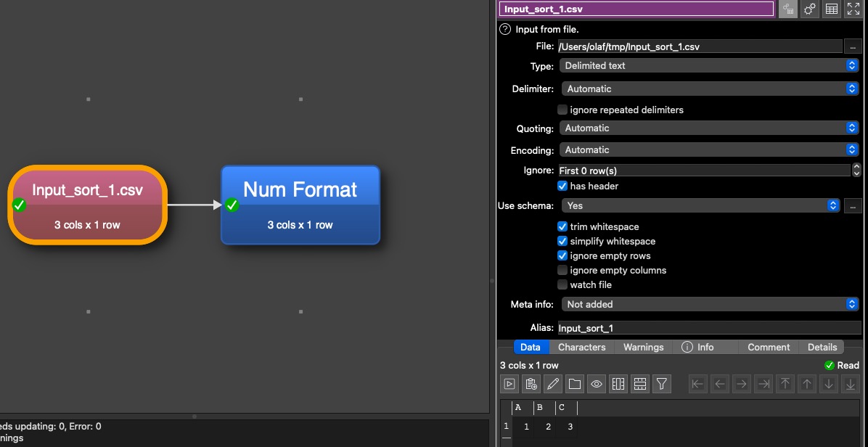The width and height of the screenshot is (868, 447).
Task: Switch to the Comment tab
Action: click(769, 348)
